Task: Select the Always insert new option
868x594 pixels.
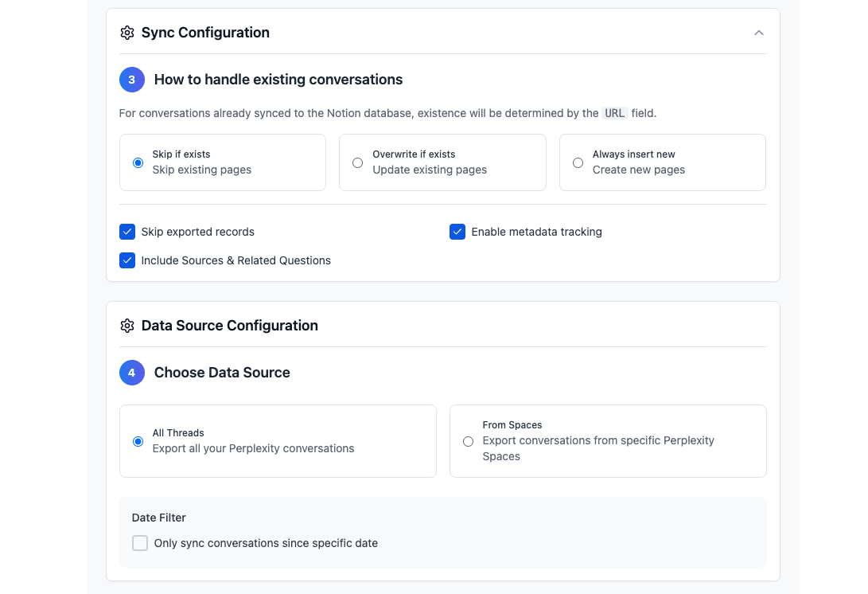Action: click(578, 162)
